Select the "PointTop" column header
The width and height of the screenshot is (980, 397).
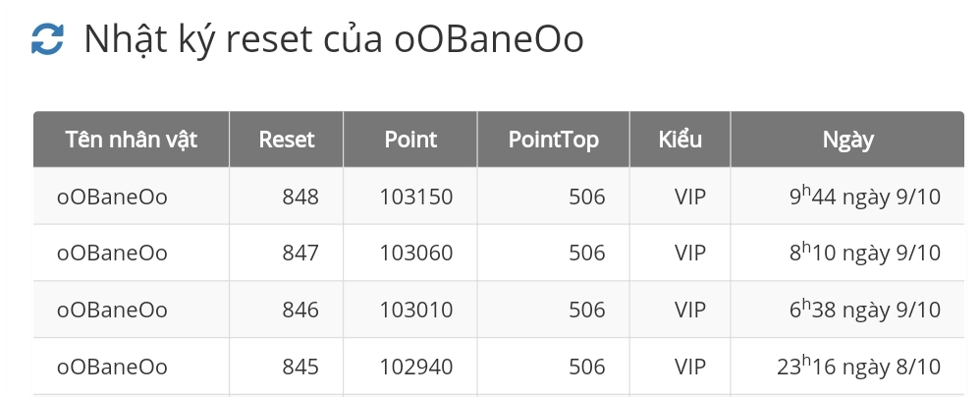pyautogui.click(x=553, y=140)
